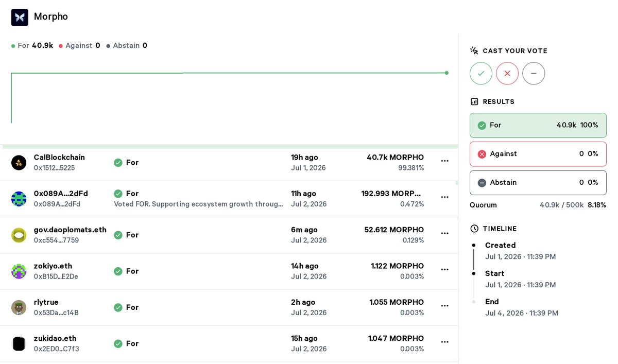Select the Against result bar showing 0%
Viewport: 618px width, 364px height.
click(538, 154)
